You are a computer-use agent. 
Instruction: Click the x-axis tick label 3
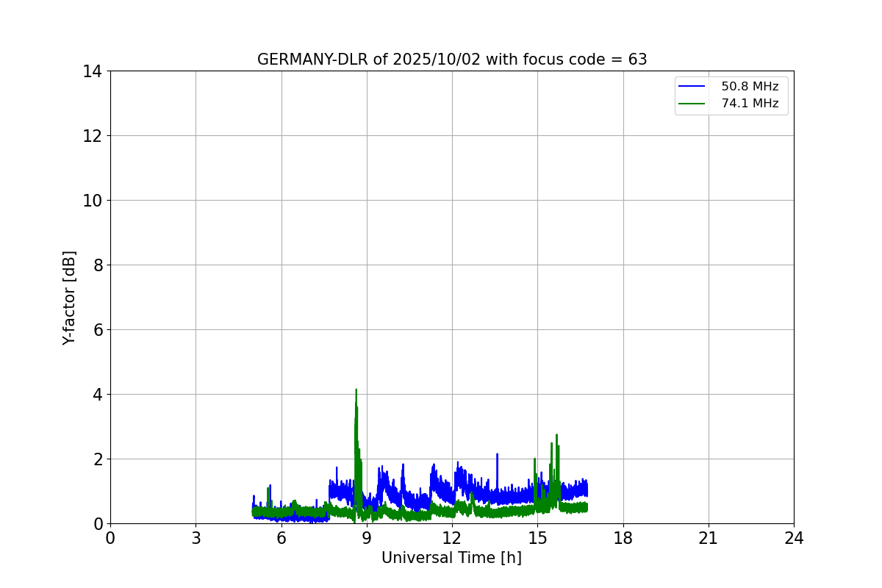(196, 538)
